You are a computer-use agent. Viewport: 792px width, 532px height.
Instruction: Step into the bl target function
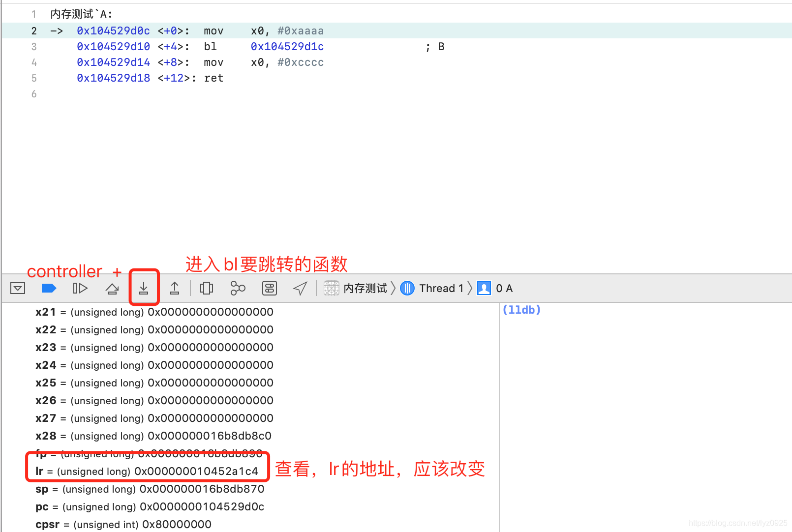[144, 288]
